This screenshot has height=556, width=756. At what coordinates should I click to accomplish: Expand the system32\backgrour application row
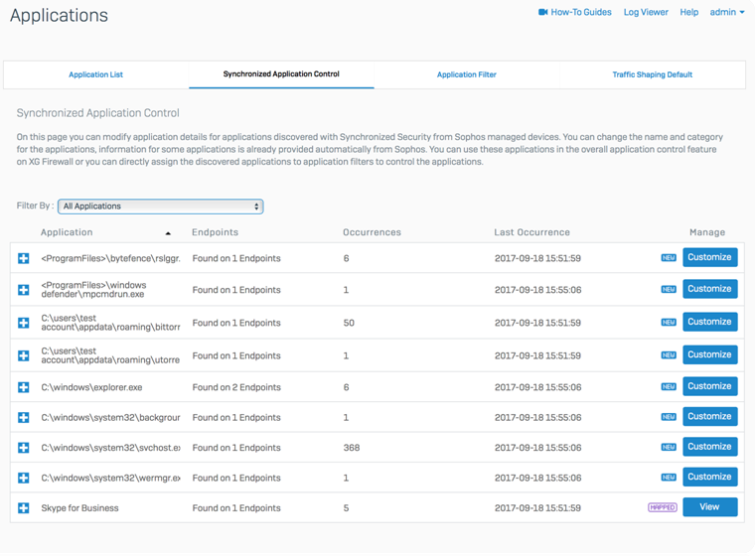point(23,417)
